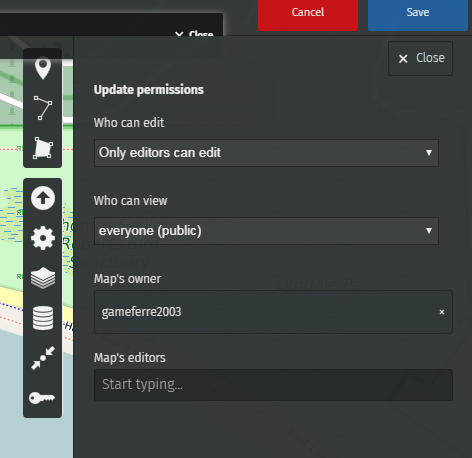The height and width of the screenshot is (458, 472).
Task: Select the draw polyline tool
Action: (x=43, y=108)
